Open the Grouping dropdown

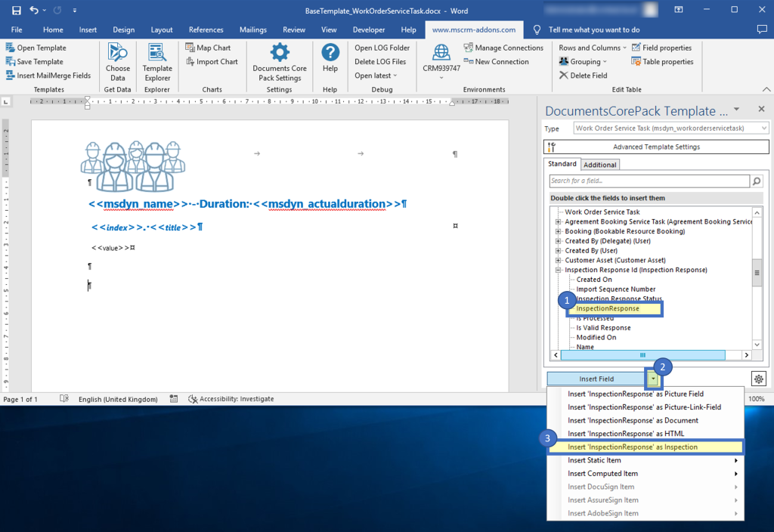click(583, 62)
